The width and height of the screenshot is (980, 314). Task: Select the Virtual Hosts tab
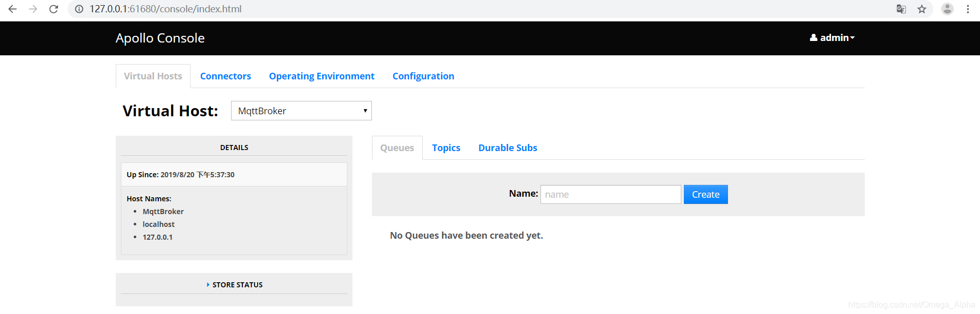(x=153, y=76)
